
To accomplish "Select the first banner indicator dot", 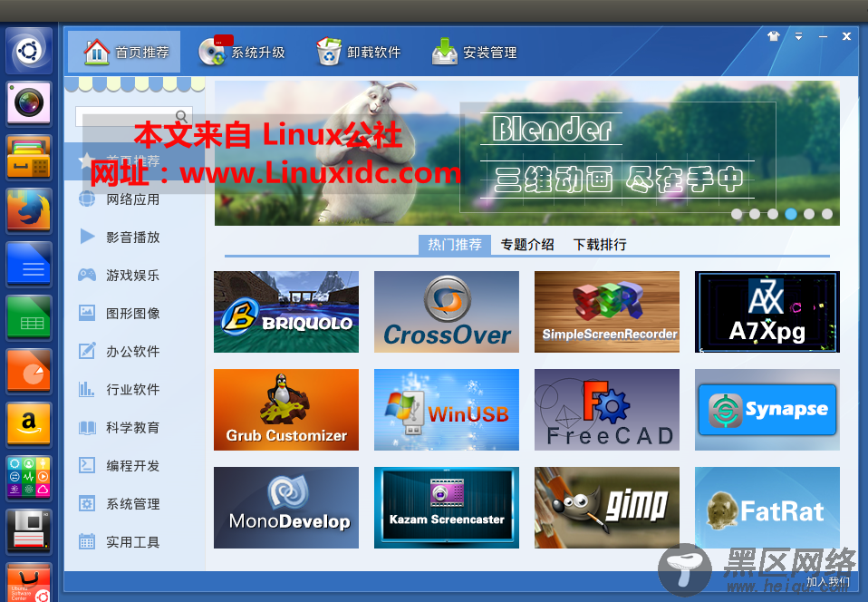I will click(x=737, y=214).
